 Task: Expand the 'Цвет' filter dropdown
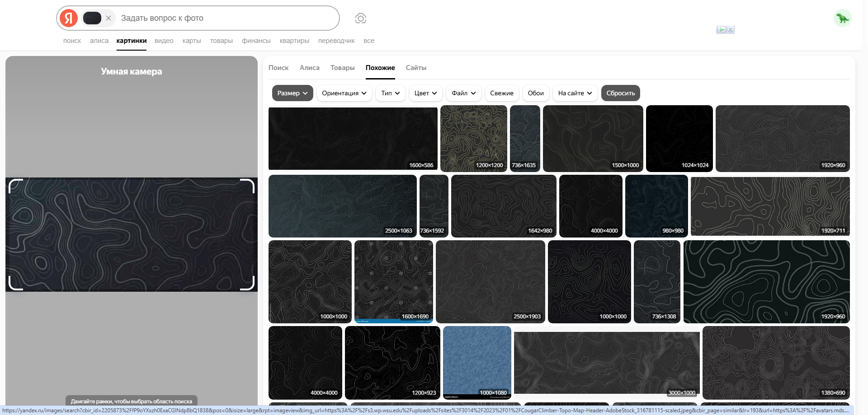coord(426,93)
